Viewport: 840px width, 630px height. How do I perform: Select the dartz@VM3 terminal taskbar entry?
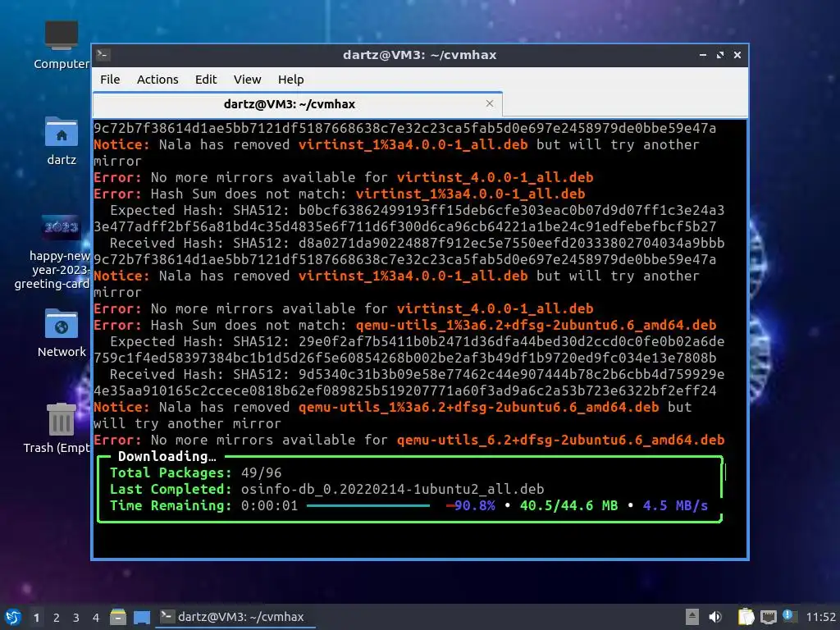coord(235,617)
